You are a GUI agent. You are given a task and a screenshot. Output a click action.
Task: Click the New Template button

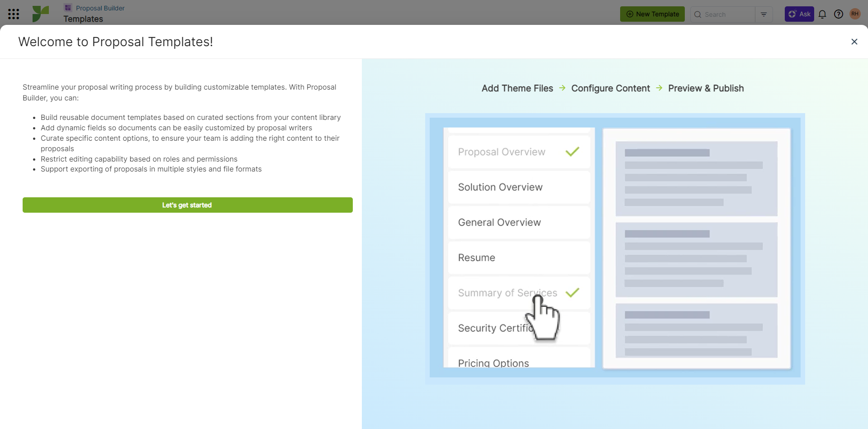tap(652, 14)
